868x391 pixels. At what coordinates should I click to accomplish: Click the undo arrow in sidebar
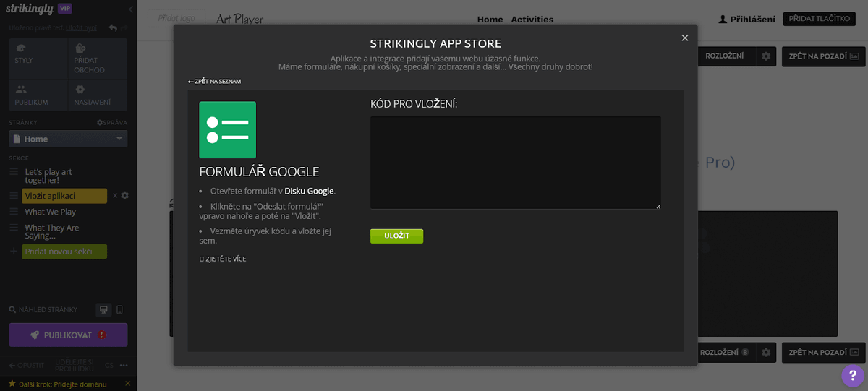click(112, 28)
